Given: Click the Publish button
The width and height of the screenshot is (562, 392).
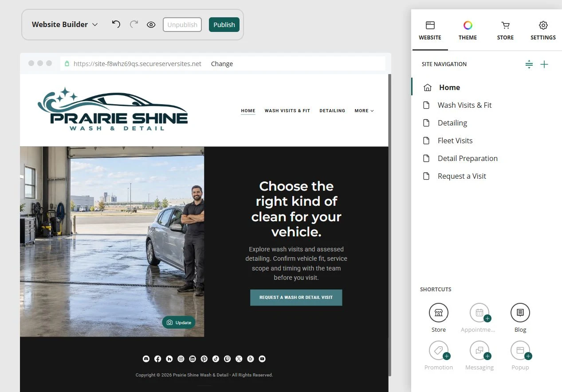Looking at the screenshot, I should (224, 25).
